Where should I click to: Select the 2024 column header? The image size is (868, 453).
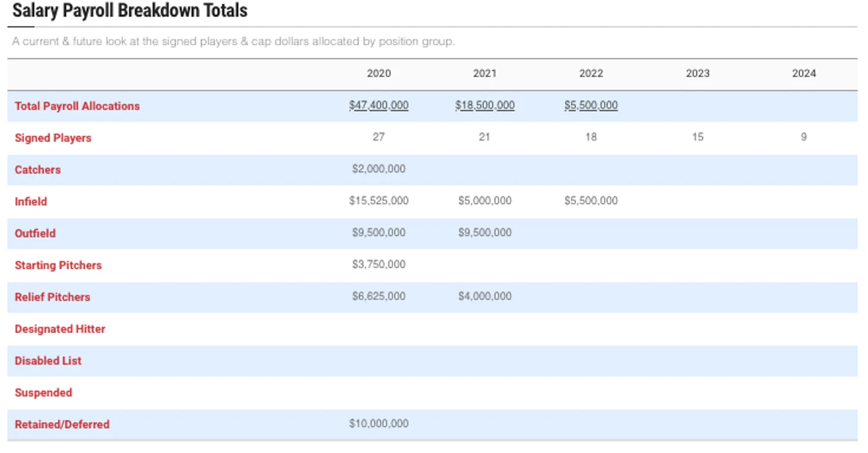coord(804,73)
